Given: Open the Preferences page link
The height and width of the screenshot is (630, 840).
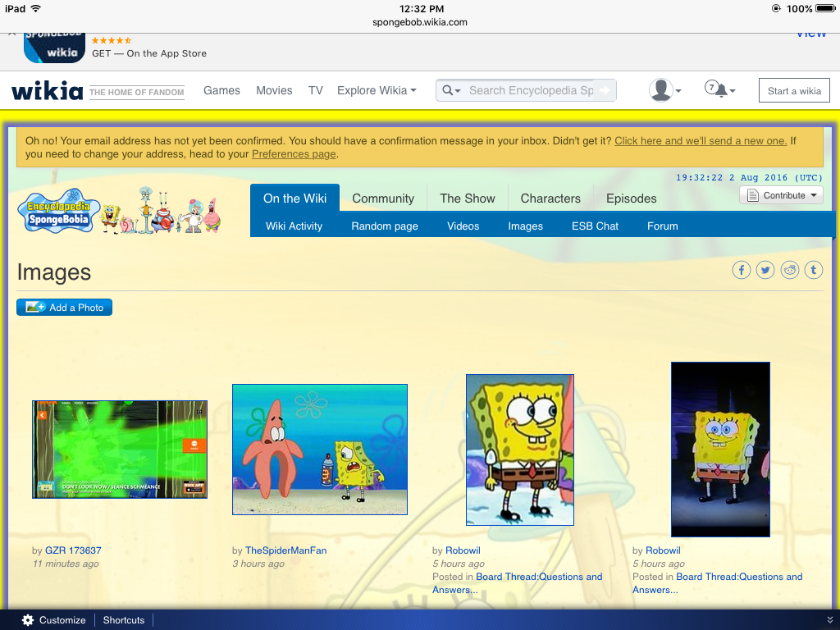Looking at the screenshot, I should tap(294, 154).
